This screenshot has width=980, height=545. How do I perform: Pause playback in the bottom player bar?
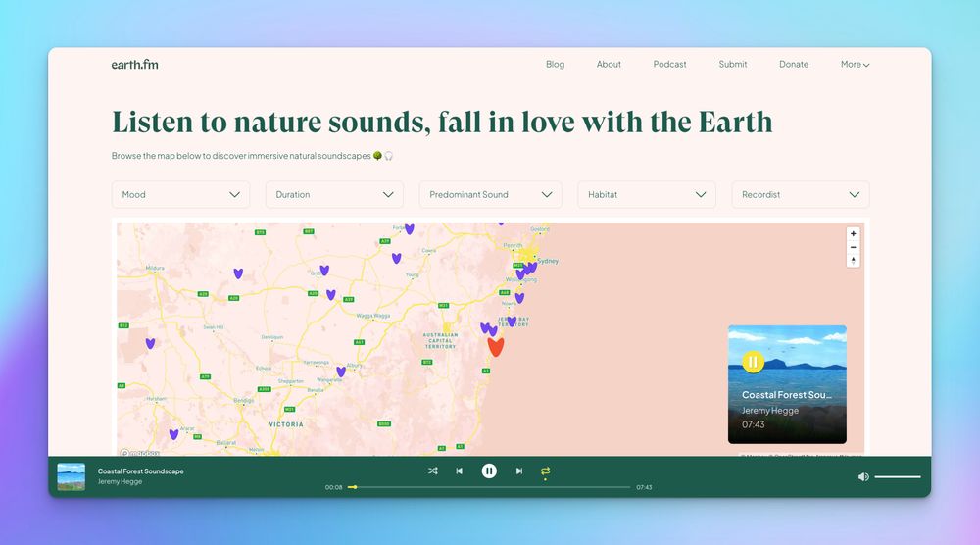tap(489, 471)
